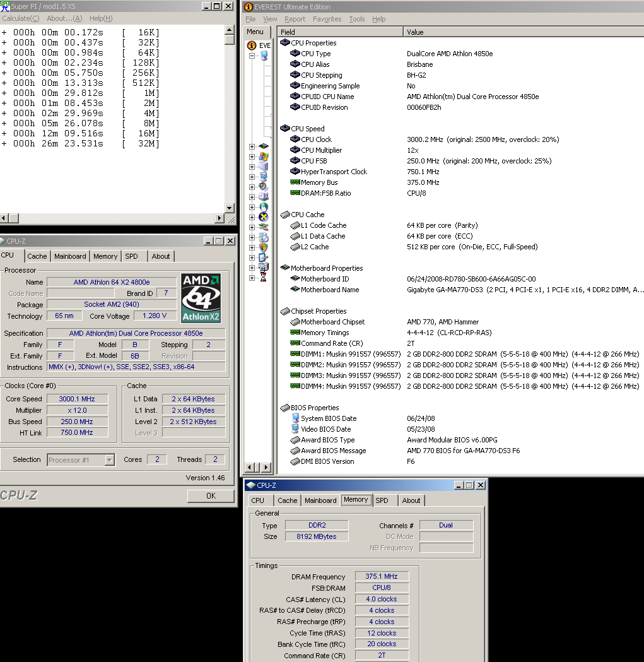Screen dimensions: 644x662
Task: Click the orange EVEREST root info icon
Action: pos(252,45)
